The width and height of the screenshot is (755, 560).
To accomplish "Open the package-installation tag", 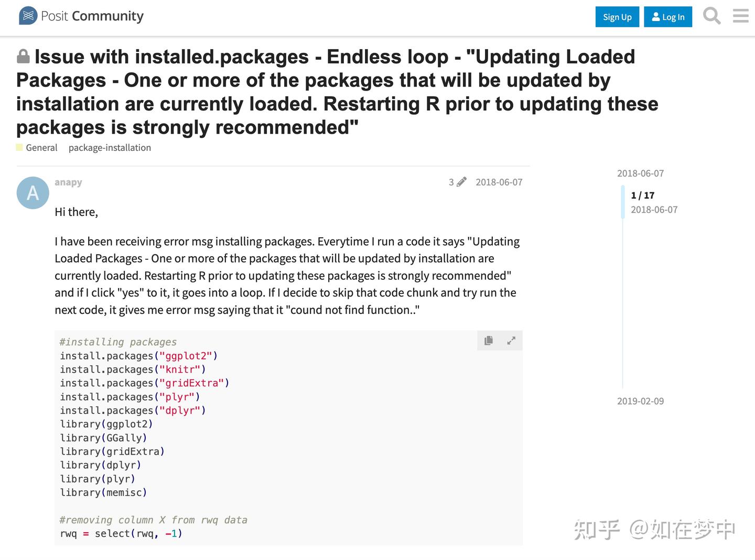I will (x=109, y=147).
